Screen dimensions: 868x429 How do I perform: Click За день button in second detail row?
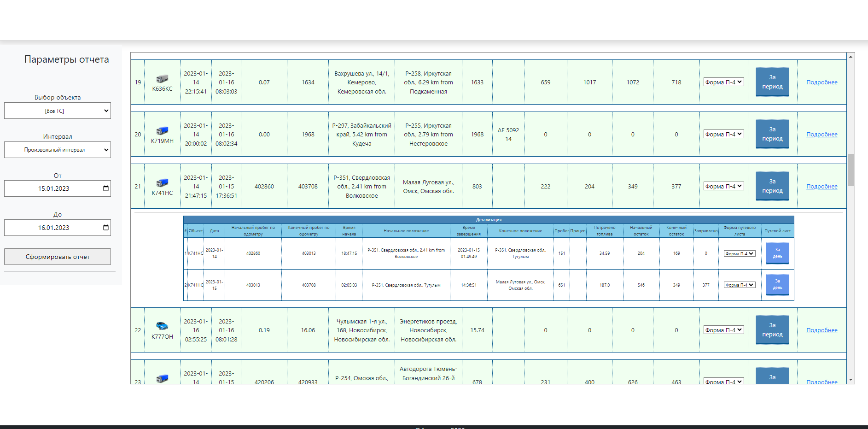777,285
